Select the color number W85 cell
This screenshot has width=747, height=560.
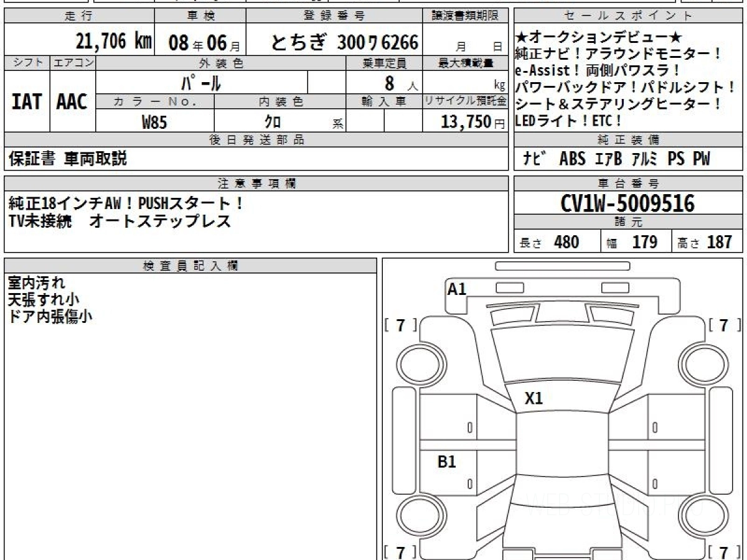pos(154,123)
